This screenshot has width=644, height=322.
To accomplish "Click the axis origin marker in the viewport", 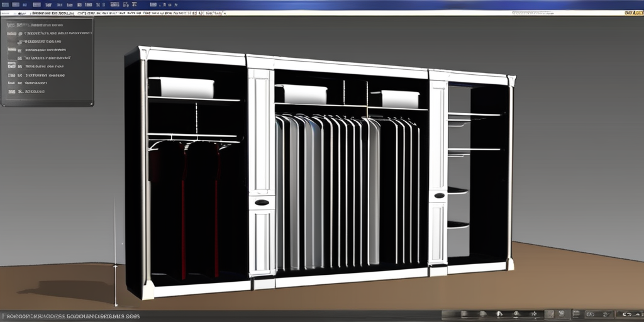I will pos(115,267).
